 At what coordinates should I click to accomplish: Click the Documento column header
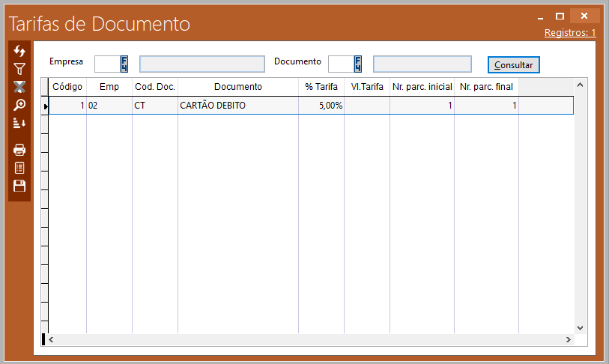point(237,87)
